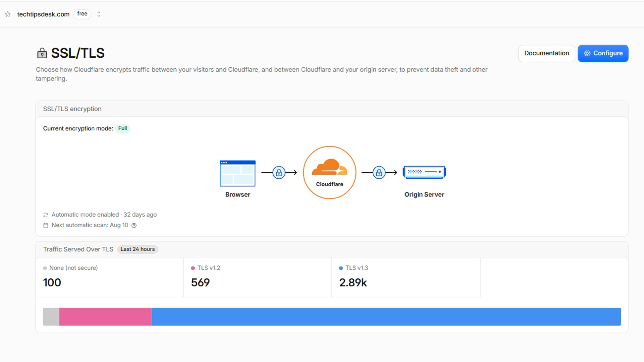Click the next scan calendar icon
This screenshot has width=644, height=362.
tap(46, 225)
